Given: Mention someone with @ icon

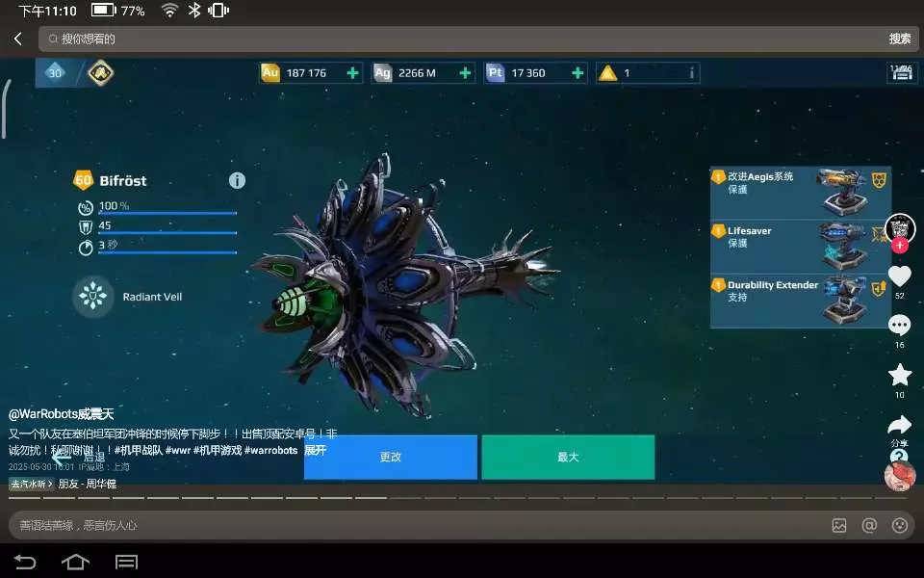Looking at the screenshot, I should [x=869, y=525].
